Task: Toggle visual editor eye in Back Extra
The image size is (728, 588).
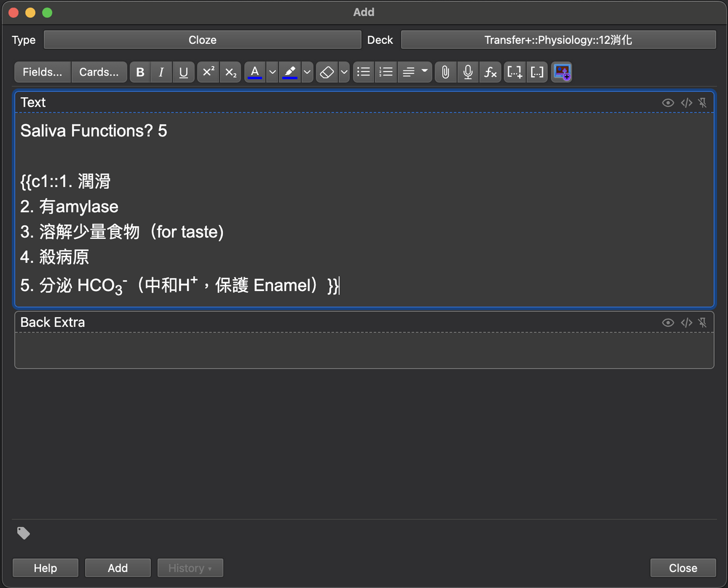Action: coord(668,322)
